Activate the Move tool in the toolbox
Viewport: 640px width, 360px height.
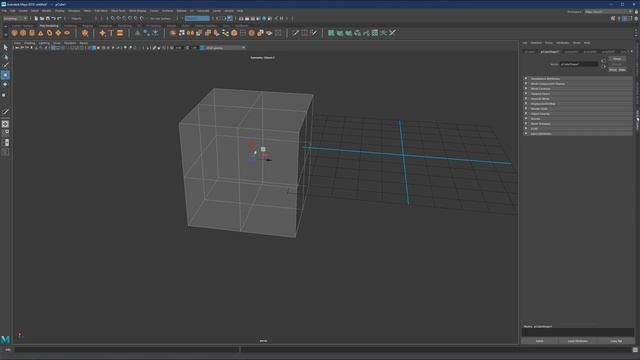5,75
